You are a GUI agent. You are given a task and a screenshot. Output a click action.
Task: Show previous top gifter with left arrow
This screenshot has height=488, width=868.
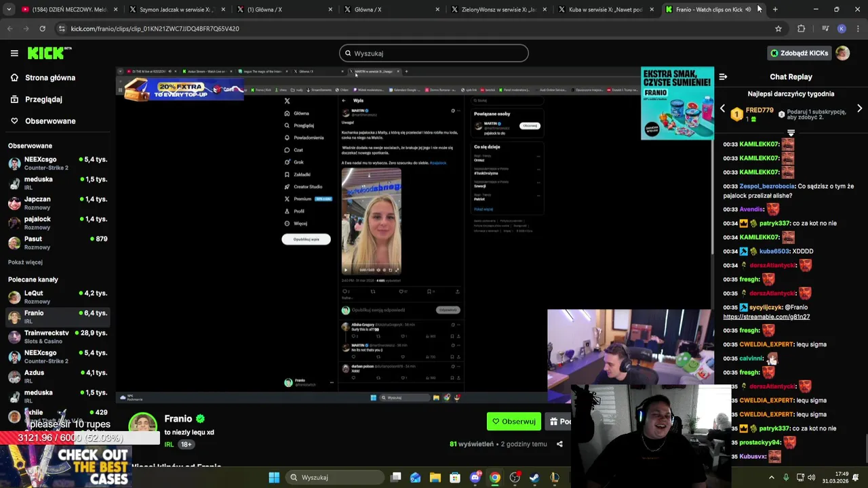tap(722, 108)
